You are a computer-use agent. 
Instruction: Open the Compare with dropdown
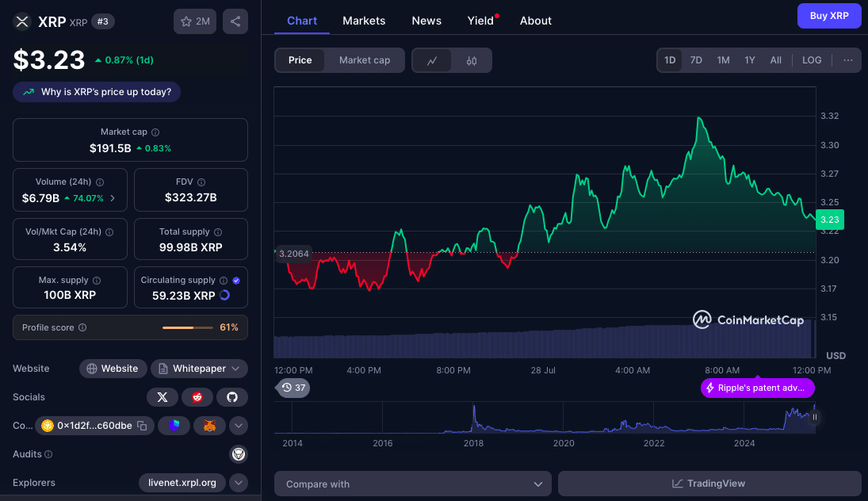click(x=413, y=484)
